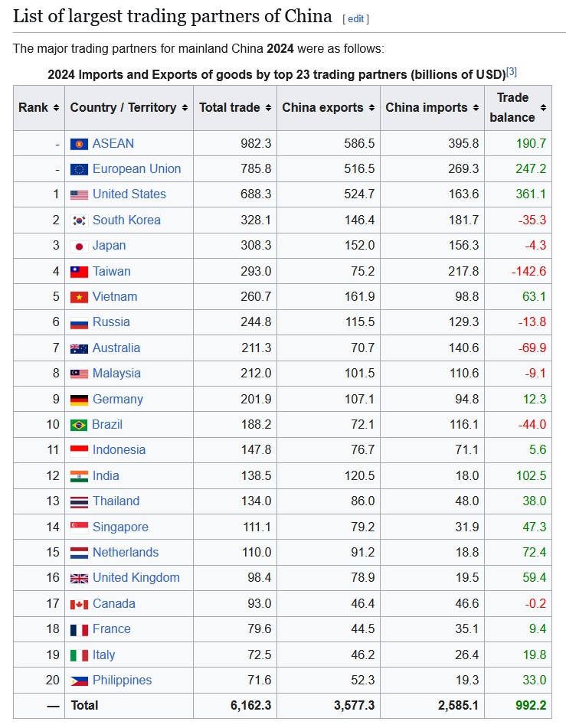Image resolution: width=566 pixels, height=728 pixels.
Task: Sort table by China exports column
Action: point(371,108)
